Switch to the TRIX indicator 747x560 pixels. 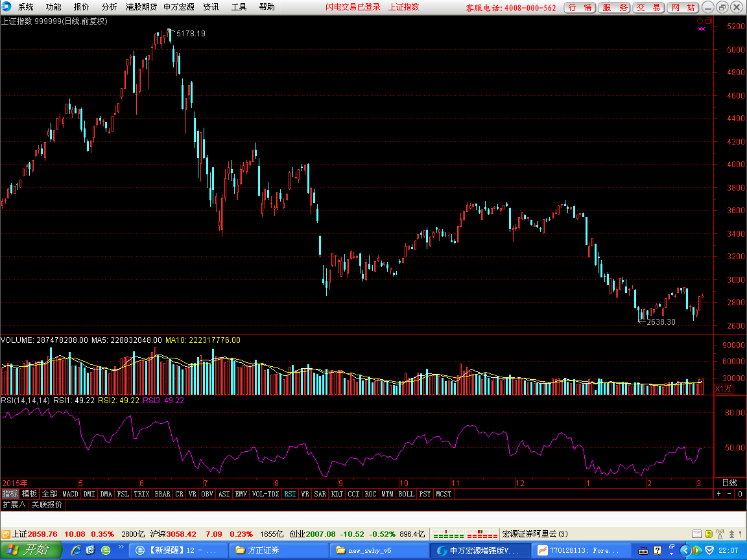[x=141, y=495]
